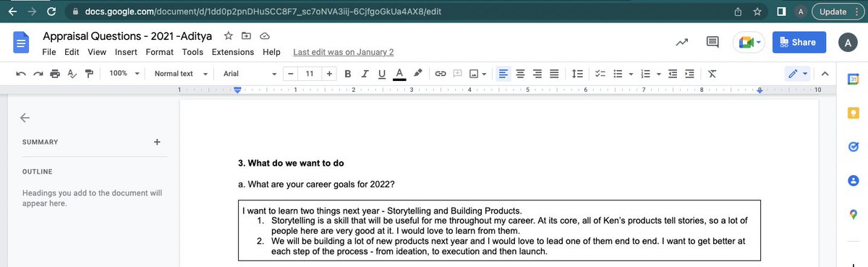Open the Edit menu
The image size is (868, 267).
tap(72, 52)
